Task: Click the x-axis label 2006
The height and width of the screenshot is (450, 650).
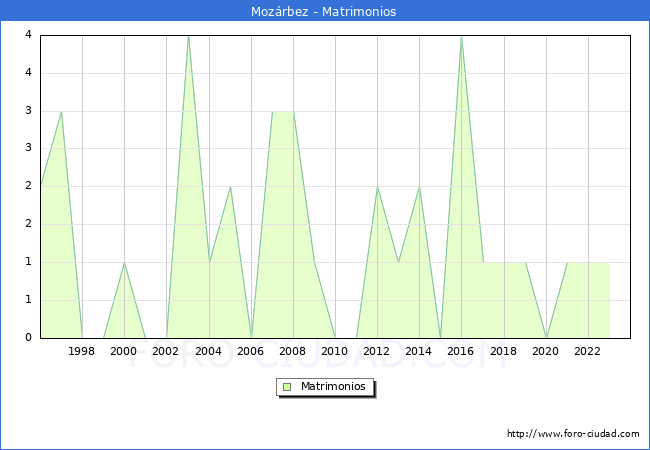Action: coord(250,351)
